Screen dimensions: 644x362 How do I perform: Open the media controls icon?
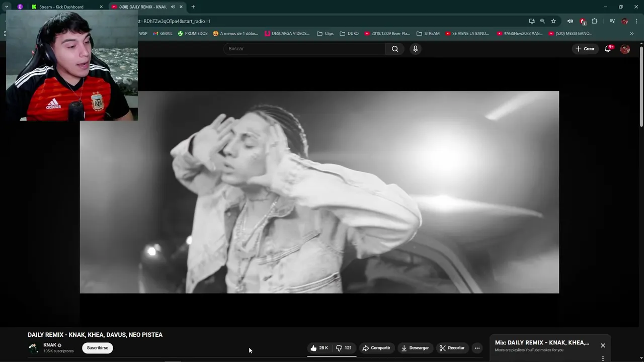point(612,21)
